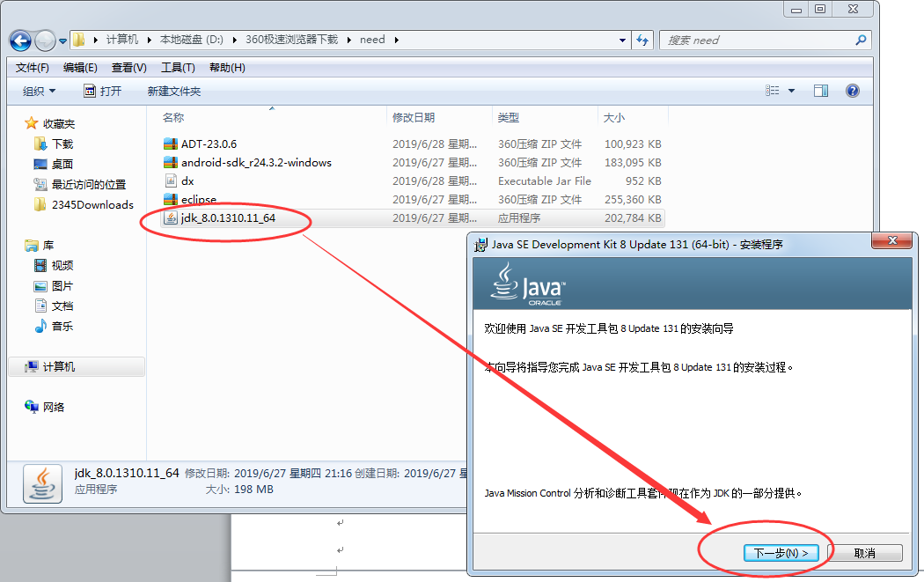This screenshot has height=582, width=924.
Task: Click the Executable Jar File type cell
Action: click(x=545, y=181)
